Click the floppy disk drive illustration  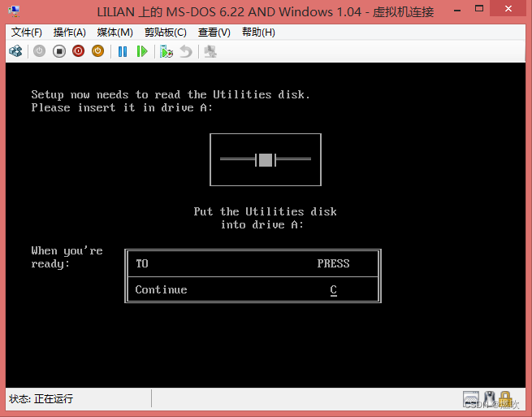pos(266,159)
